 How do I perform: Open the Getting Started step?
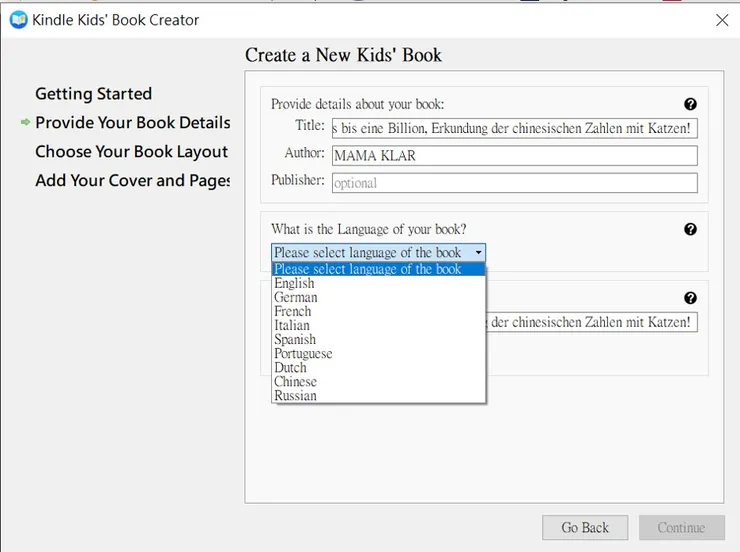tap(93, 94)
